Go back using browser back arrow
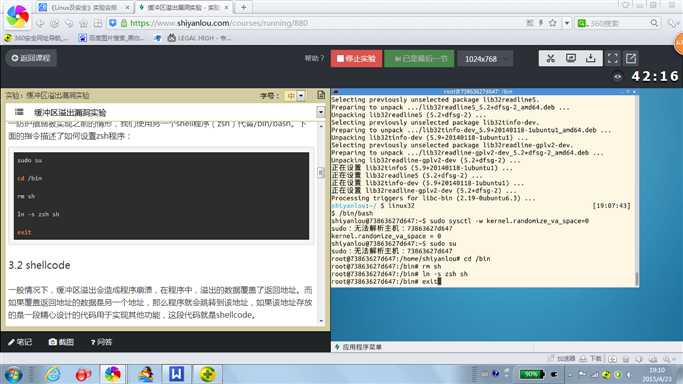 click(40, 23)
